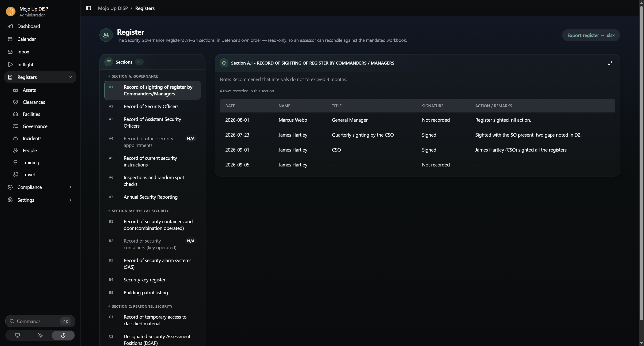Select B4 Security key register

click(x=152, y=280)
